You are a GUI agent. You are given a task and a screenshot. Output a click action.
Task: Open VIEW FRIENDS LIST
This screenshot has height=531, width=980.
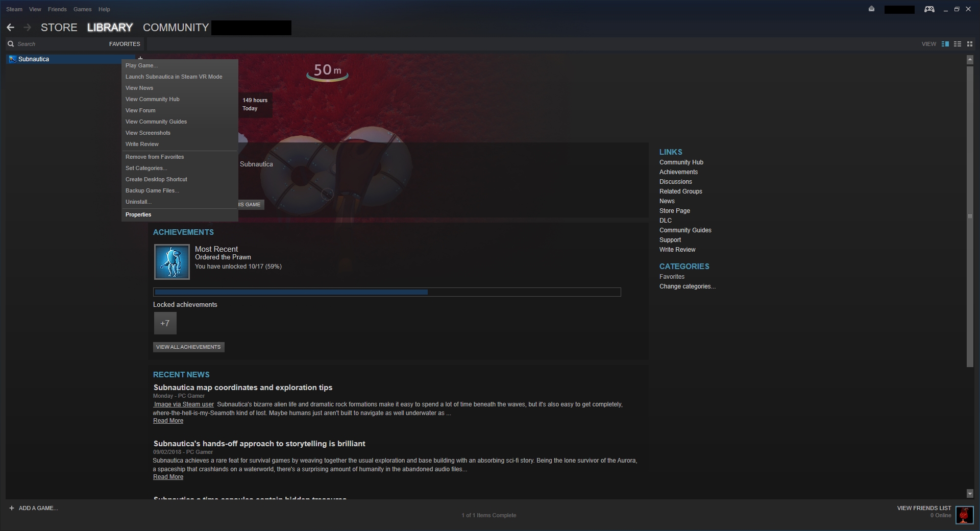[x=924, y=508]
